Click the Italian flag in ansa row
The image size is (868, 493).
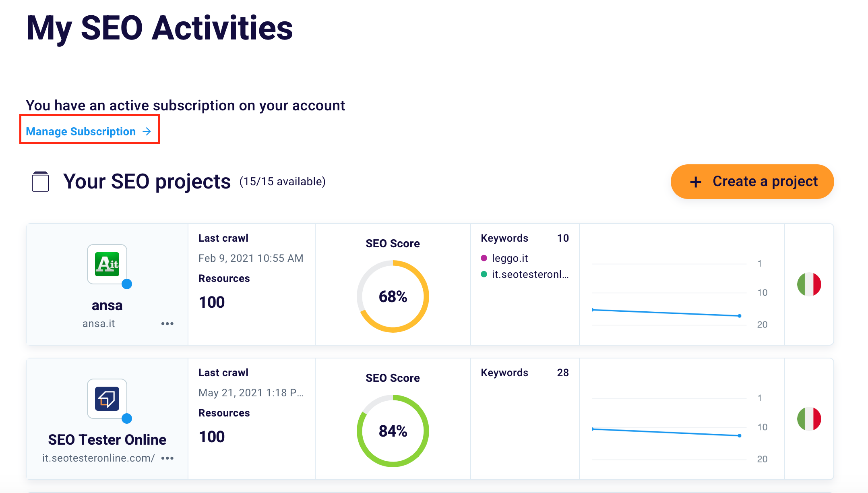809,284
